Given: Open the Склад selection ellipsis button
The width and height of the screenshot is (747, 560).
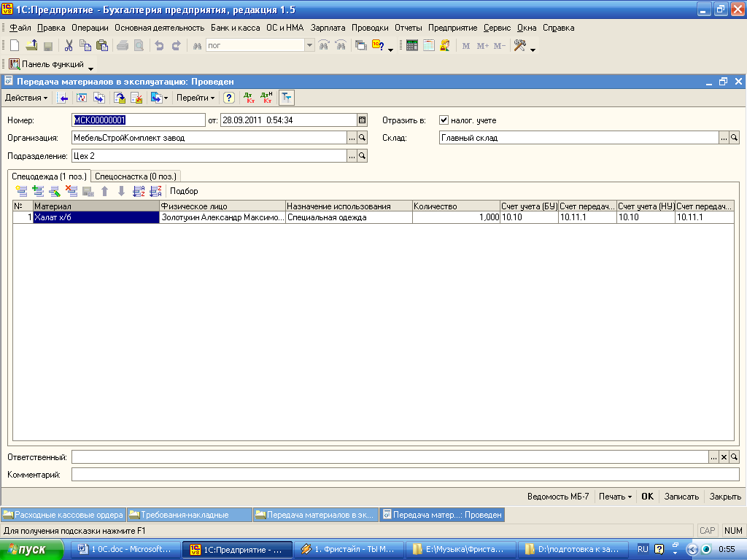Looking at the screenshot, I should click(724, 138).
